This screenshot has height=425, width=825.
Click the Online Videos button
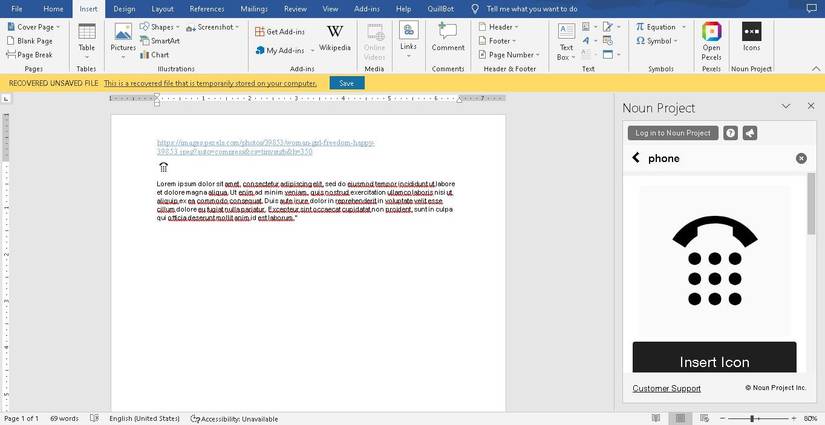pyautogui.click(x=375, y=42)
